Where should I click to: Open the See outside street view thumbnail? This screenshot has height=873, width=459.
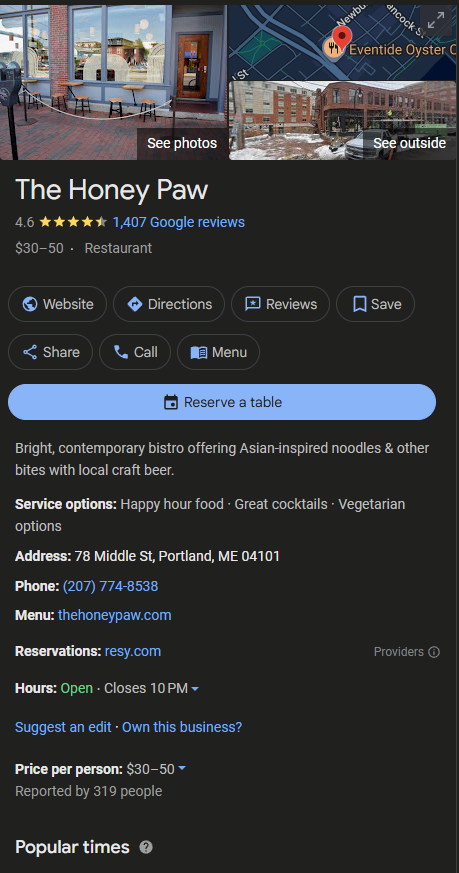(x=343, y=121)
